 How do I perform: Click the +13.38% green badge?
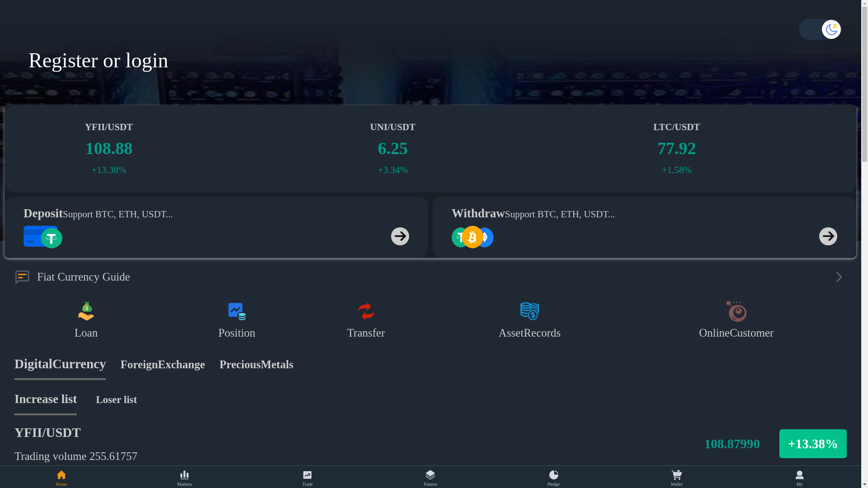click(813, 444)
